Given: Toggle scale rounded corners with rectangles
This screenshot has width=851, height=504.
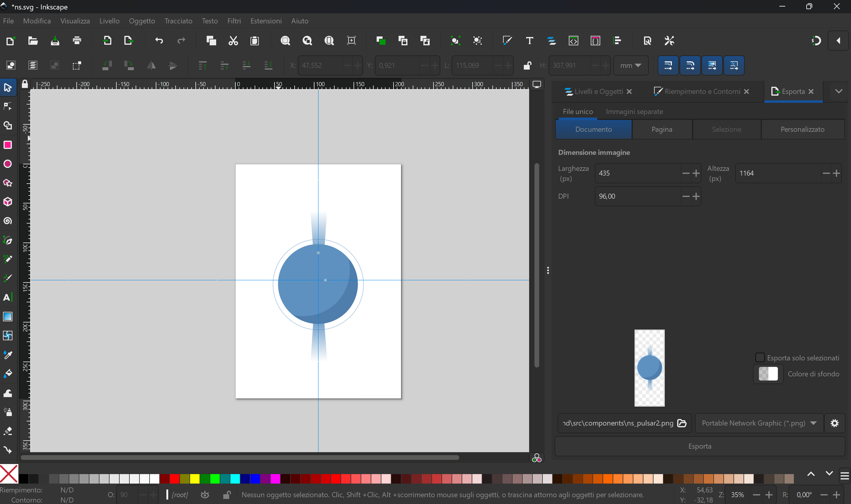Looking at the screenshot, I should (690, 65).
